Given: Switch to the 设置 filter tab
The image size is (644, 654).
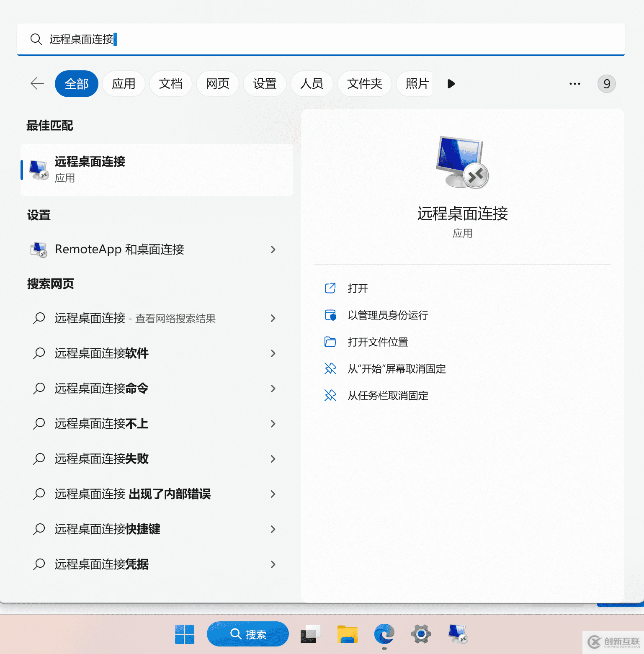Looking at the screenshot, I should click(x=265, y=84).
